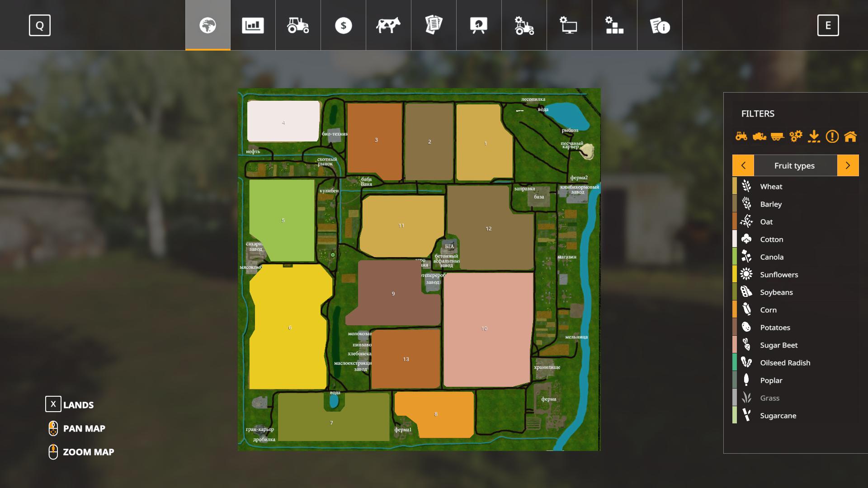The width and height of the screenshot is (868, 488).
Task: Click the tractor filter icon in Filters
Action: click(x=741, y=136)
